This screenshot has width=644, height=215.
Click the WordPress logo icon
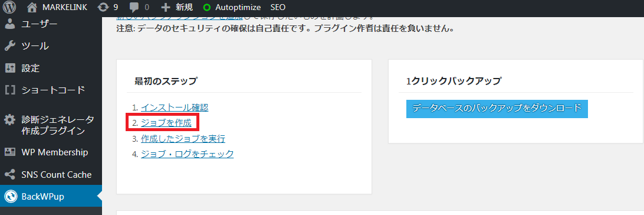(9, 6)
